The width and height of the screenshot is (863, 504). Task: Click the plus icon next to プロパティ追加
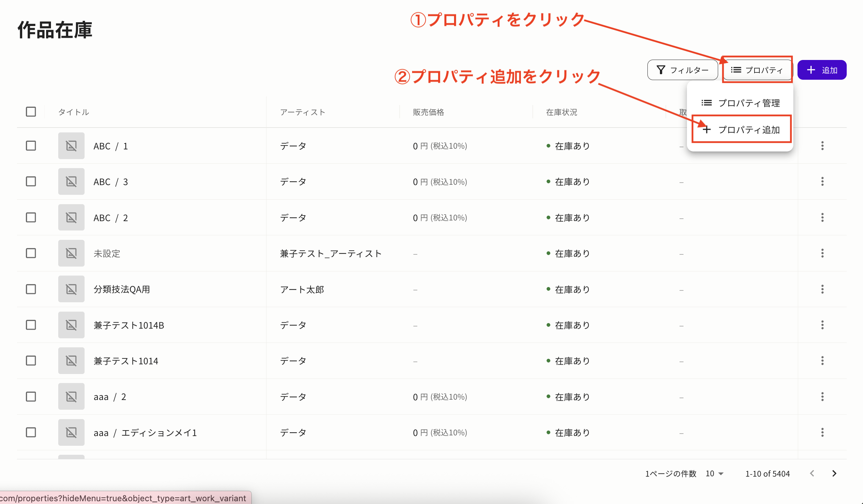(x=707, y=129)
